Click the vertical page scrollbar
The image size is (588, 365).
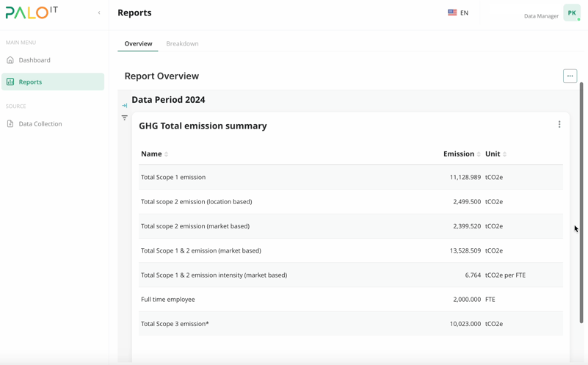tap(581, 202)
